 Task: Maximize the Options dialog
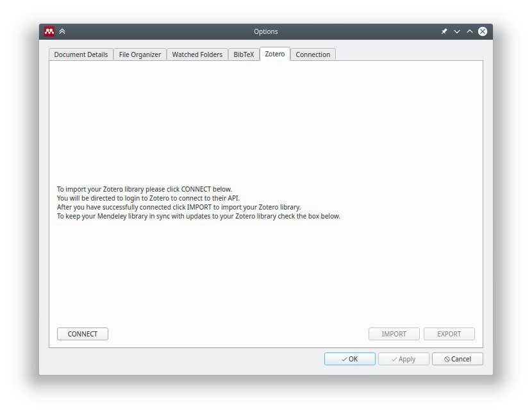470,31
